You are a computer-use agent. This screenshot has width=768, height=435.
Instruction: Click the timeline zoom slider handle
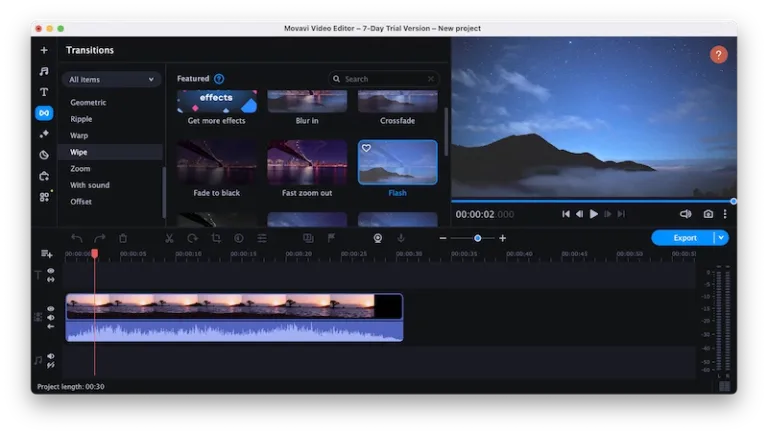[478, 238]
